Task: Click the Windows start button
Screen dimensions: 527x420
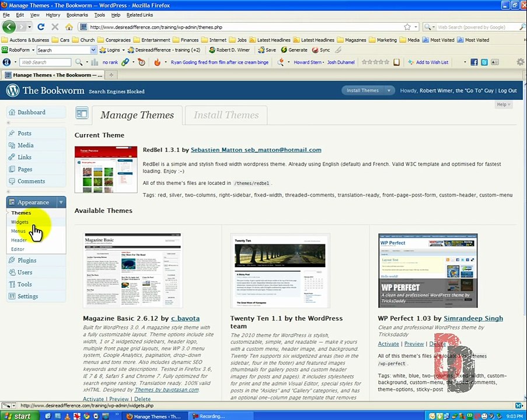Action: coord(19,416)
